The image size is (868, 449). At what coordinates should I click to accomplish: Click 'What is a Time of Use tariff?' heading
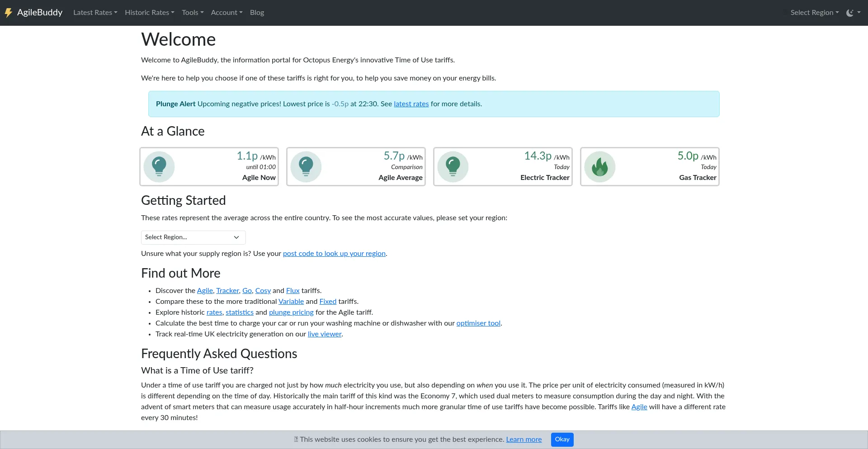point(197,370)
